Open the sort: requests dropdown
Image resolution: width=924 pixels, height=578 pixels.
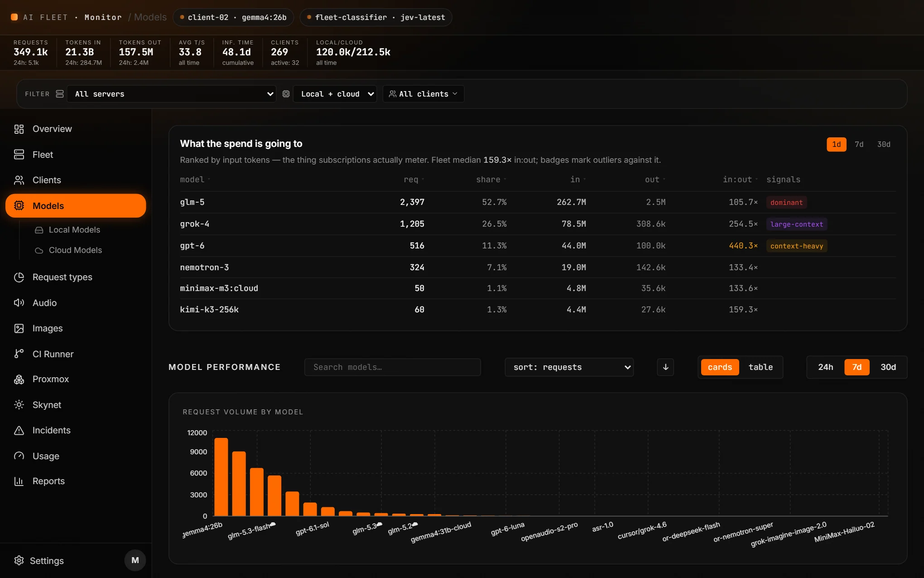[x=569, y=367]
